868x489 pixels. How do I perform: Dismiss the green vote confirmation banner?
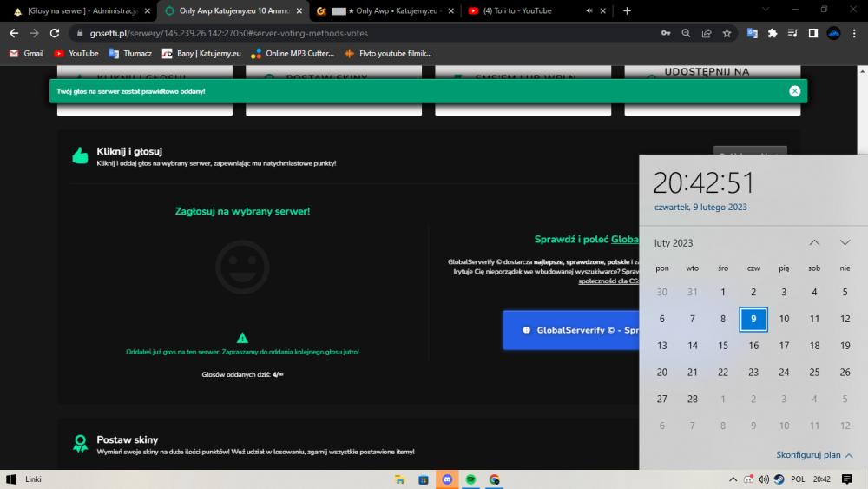(x=794, y=91)
